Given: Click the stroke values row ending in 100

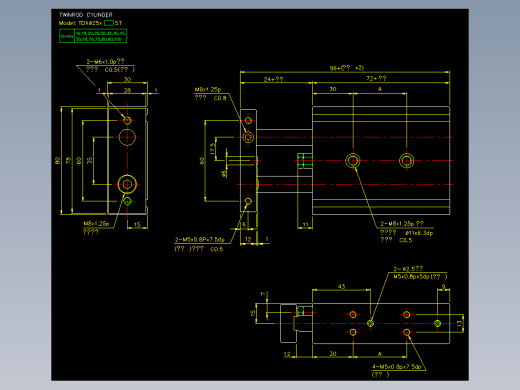Looking at the screenshot, I should [x=98, y=39].
